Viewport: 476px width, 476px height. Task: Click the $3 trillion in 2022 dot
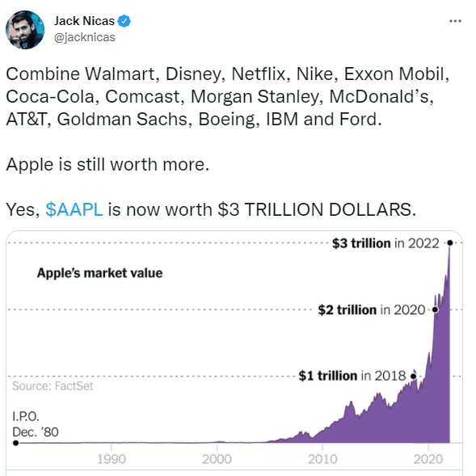[x=450, y=243]
